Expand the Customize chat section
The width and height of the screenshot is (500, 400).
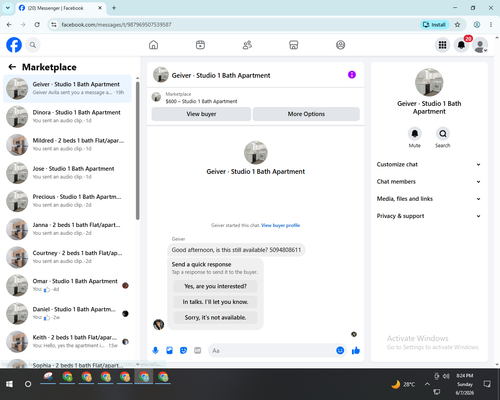coord(429,164)
